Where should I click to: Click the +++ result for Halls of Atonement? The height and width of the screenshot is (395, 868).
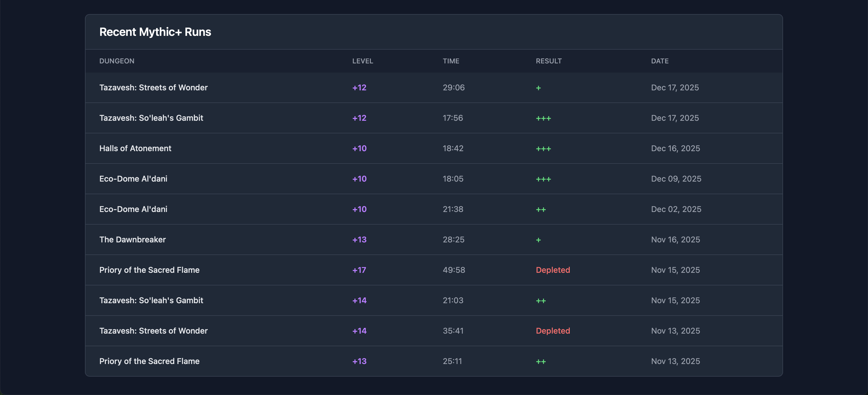(544, 148)
